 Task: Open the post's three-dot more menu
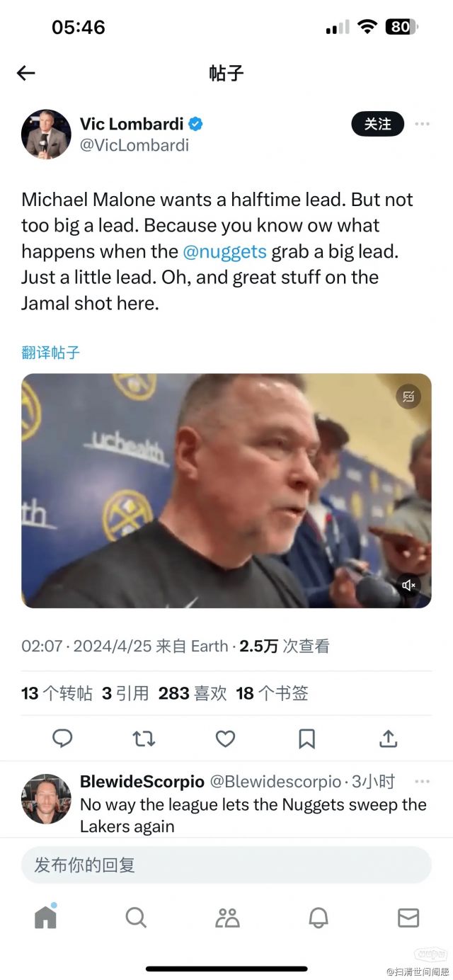[423, 124]
